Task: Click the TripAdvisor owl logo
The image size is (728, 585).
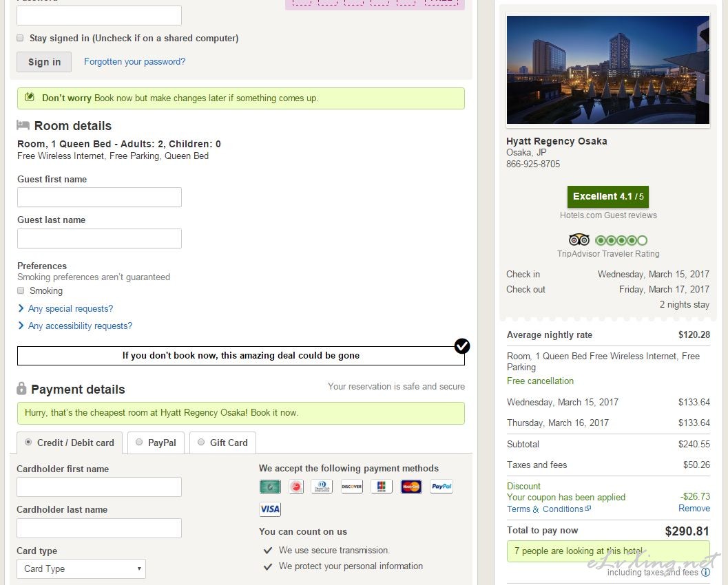Action: [x=579, y=240]
